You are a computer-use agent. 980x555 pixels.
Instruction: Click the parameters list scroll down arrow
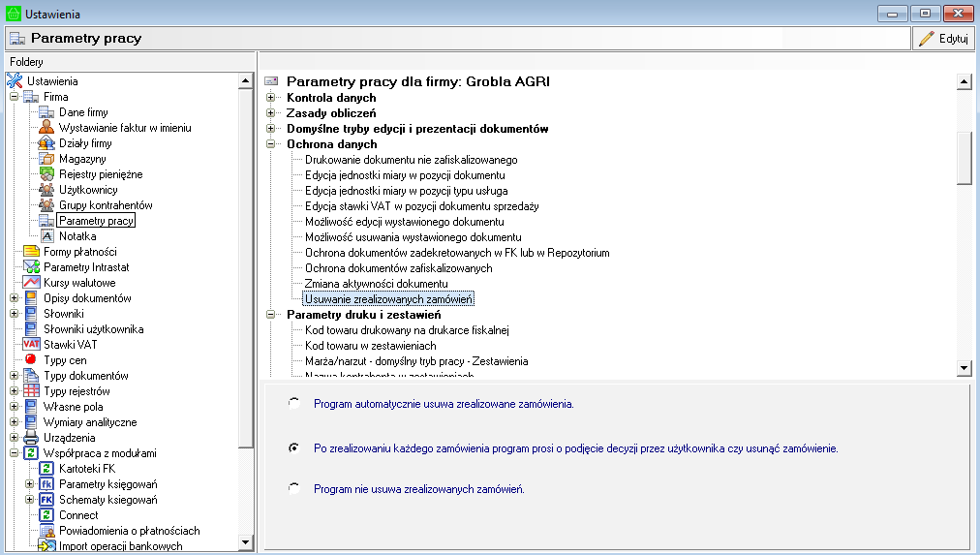(x=964, y=368)
